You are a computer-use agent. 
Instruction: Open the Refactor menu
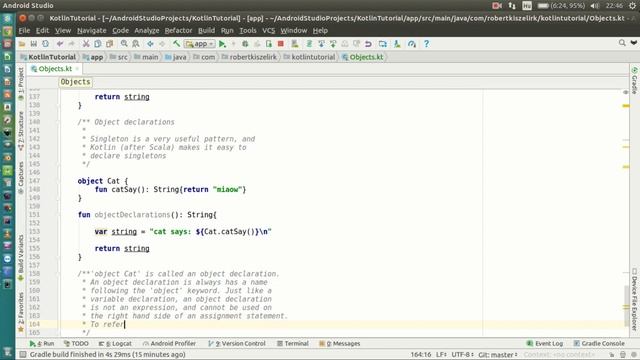coord(178,31)
